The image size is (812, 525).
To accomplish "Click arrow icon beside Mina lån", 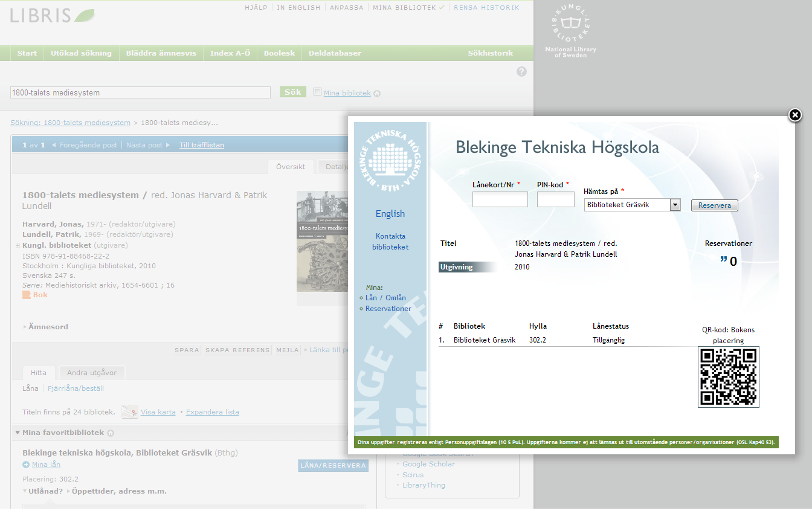I will [x=26, y=465].
